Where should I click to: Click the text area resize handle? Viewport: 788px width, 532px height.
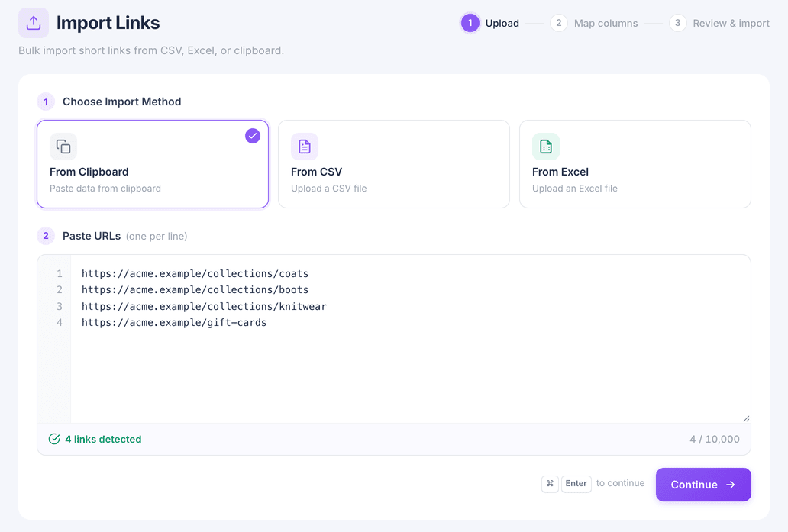coord(746,418)
